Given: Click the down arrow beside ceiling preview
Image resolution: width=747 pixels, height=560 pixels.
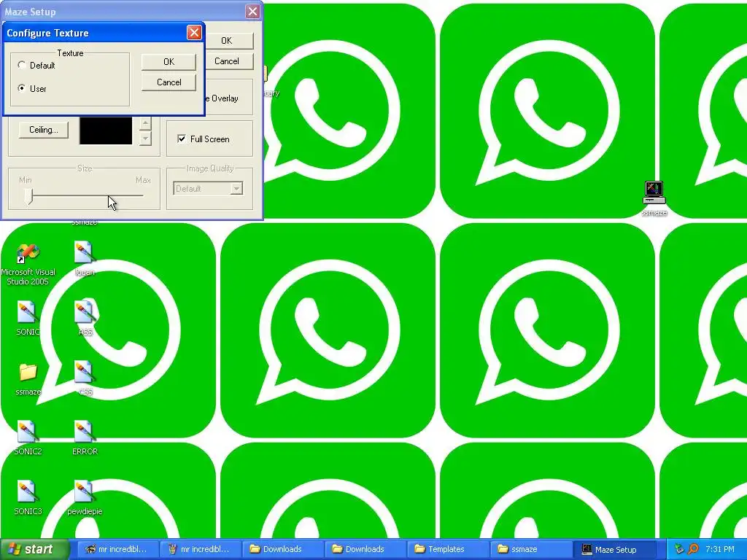Looking at the screenshot, I should pos(145,138).
